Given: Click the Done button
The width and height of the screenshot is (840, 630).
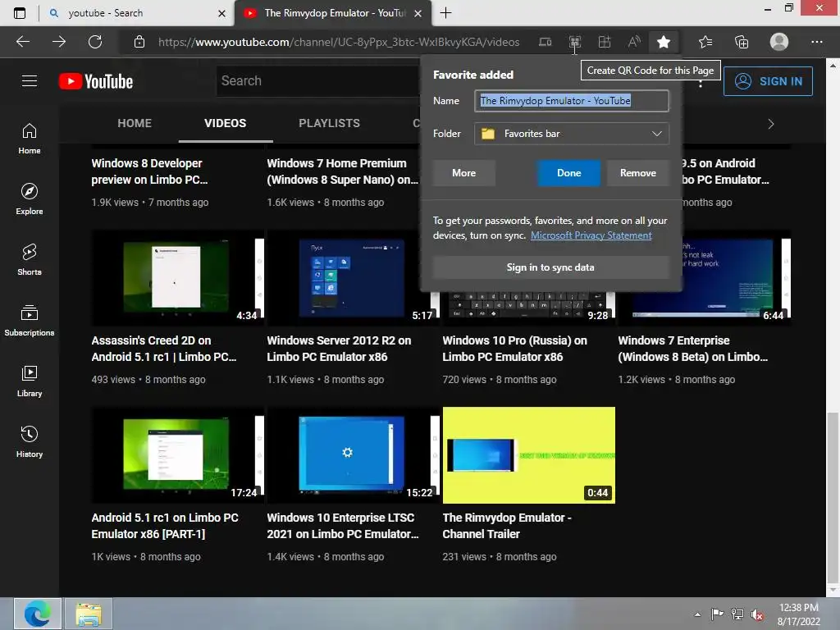Looking at the screenshot, I should 569,173.
